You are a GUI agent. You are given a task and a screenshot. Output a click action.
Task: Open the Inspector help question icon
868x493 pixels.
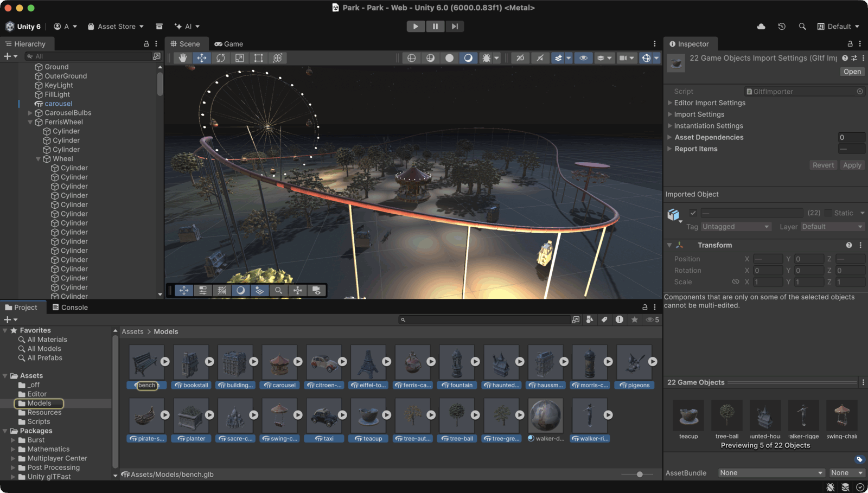click(845, 58)
